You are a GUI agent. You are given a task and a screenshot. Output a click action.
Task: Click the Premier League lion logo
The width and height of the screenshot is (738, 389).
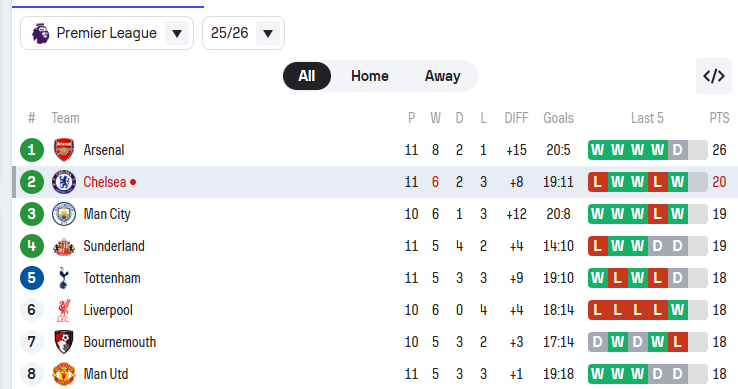[x=40, y=33]
